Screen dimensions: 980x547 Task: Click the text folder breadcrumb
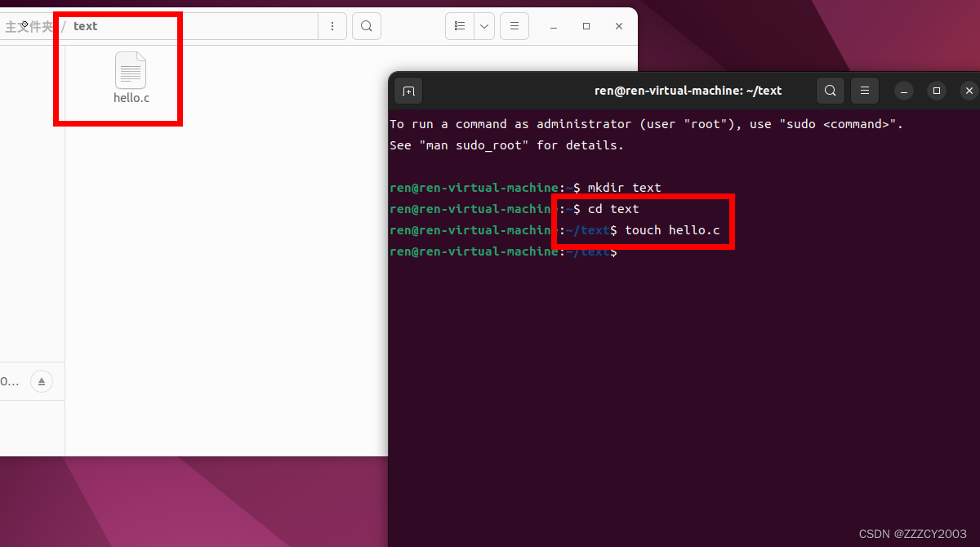(85, 26)
